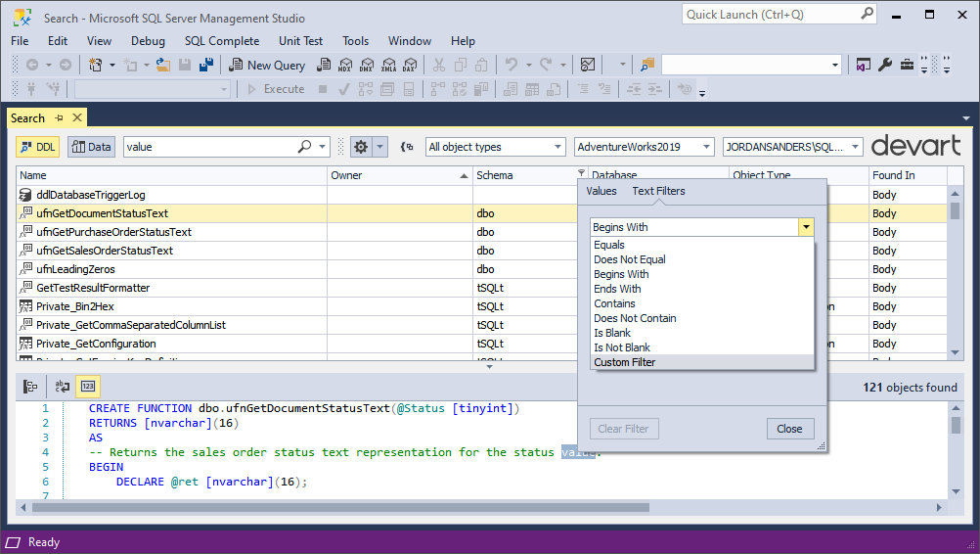
Task: Pin the Search tab
Action: click(59, 117)
